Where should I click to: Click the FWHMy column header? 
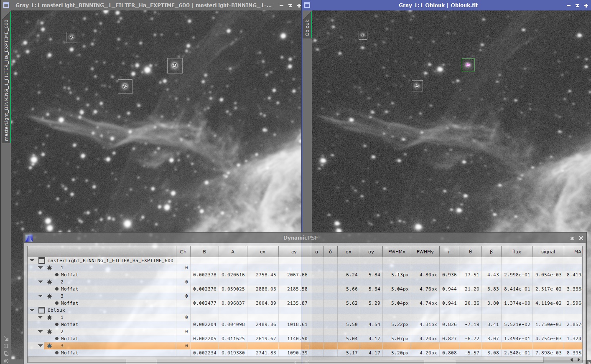[425, 252]
